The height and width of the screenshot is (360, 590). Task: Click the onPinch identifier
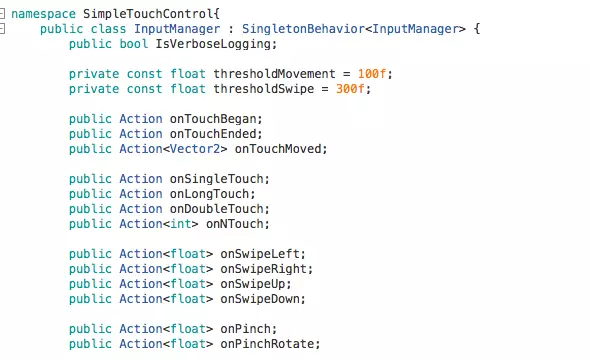246,329
